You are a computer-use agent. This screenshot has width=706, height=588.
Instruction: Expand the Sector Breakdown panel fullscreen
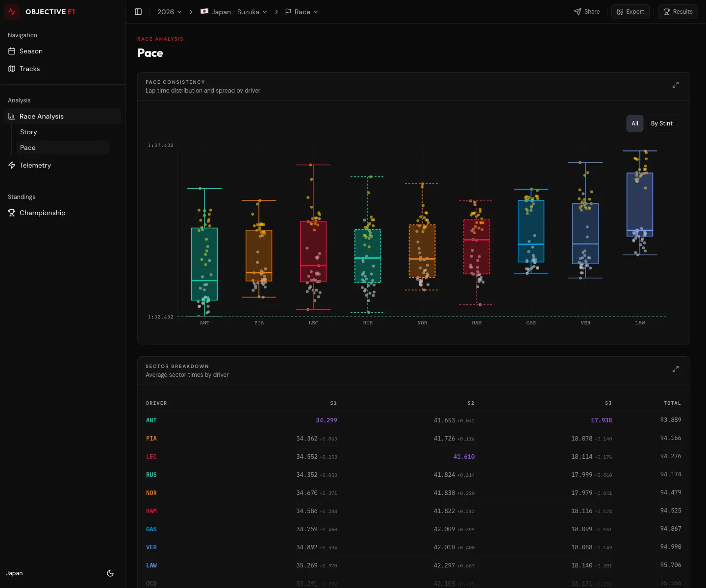click(676, 369)
